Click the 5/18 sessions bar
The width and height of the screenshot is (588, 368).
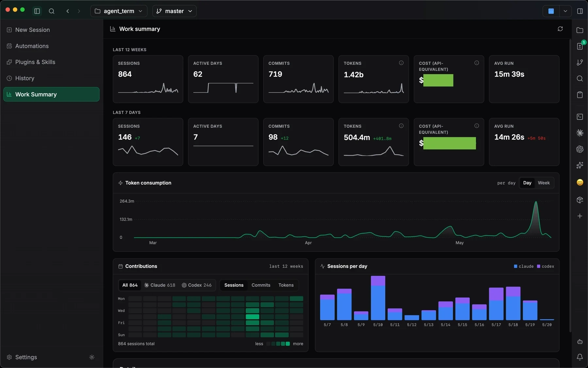point(513,303)
